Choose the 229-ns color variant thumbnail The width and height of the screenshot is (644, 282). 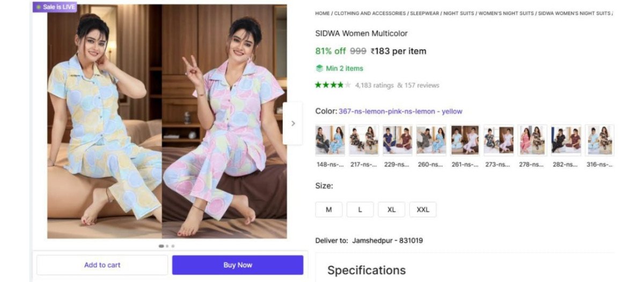[397, 140]
